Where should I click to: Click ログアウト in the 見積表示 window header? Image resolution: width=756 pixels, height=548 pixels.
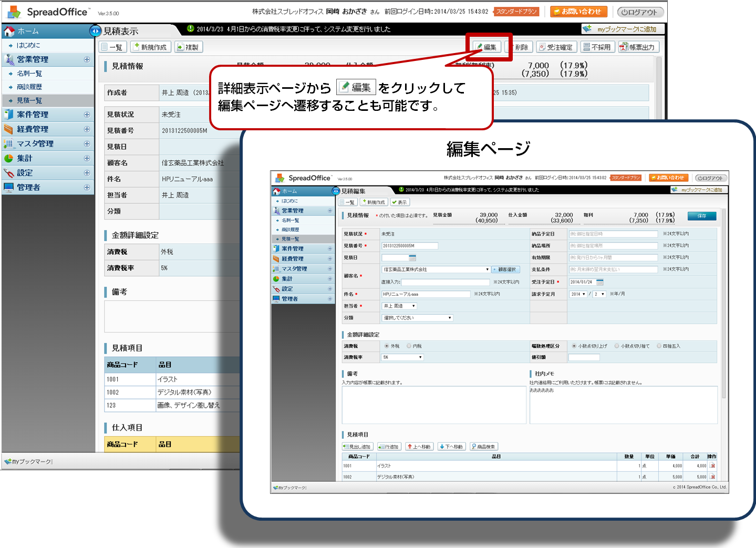(x=640, y=12)
